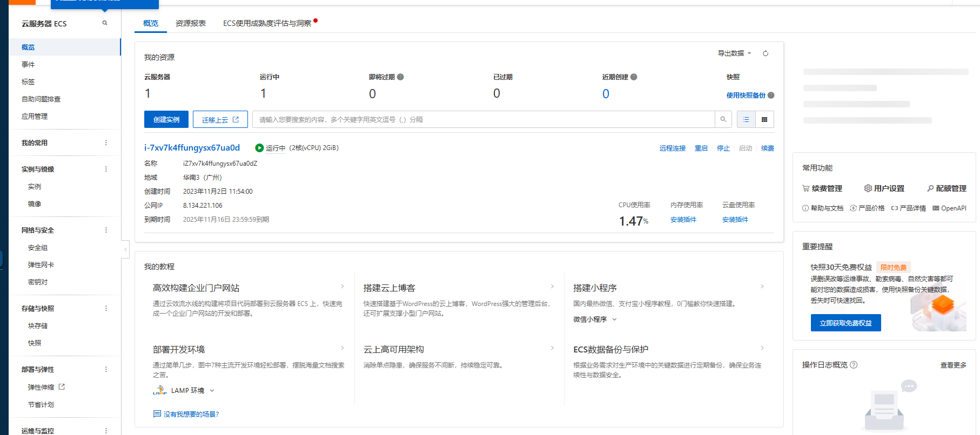Expand the 搭建云上博客 tutorial arrow
This screenshot has width=980, height=435.
tap(552, 287)
